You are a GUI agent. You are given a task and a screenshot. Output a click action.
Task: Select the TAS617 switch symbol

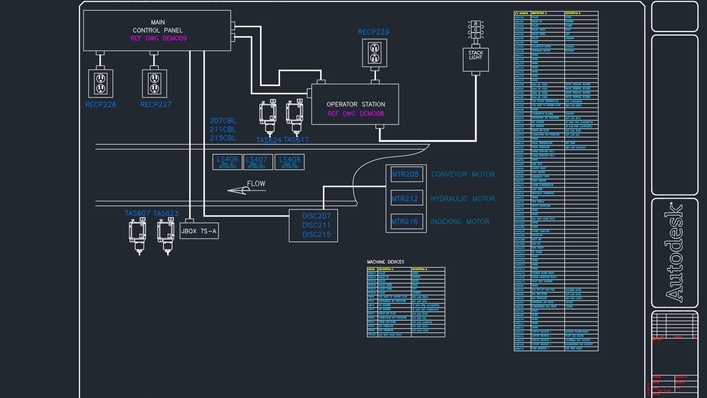pyautogui.click(x=295, y=117)
